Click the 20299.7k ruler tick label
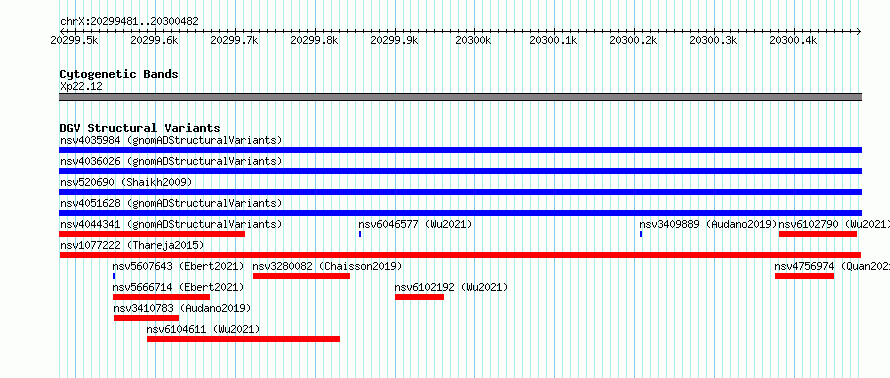890x378 pixels. click(234, 40)
